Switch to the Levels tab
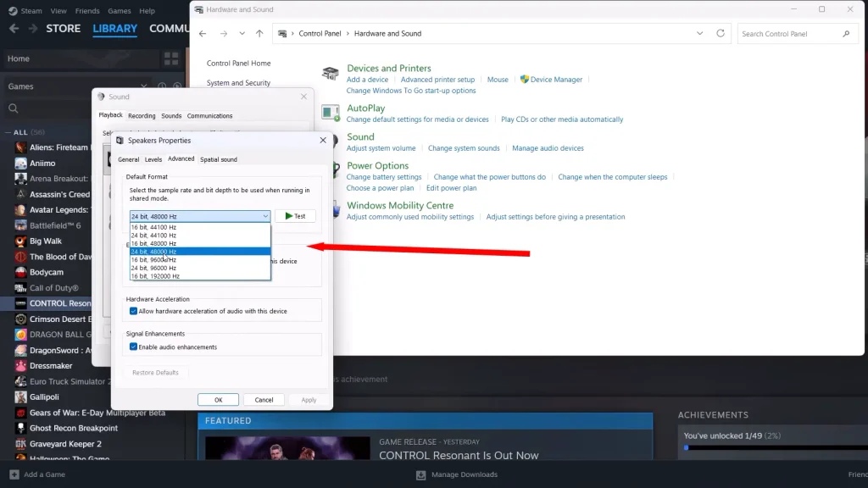This screenshot has width=868, height=488. coord(153,159)
